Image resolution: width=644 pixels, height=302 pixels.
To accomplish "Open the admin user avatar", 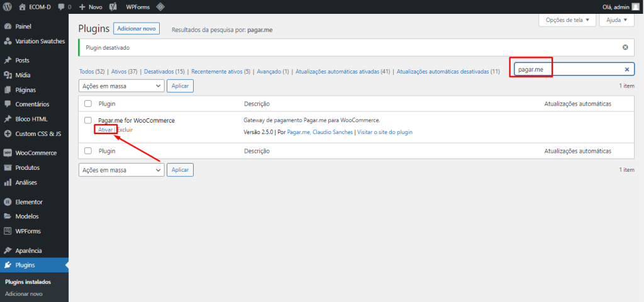I will click(x=635, y=6).
